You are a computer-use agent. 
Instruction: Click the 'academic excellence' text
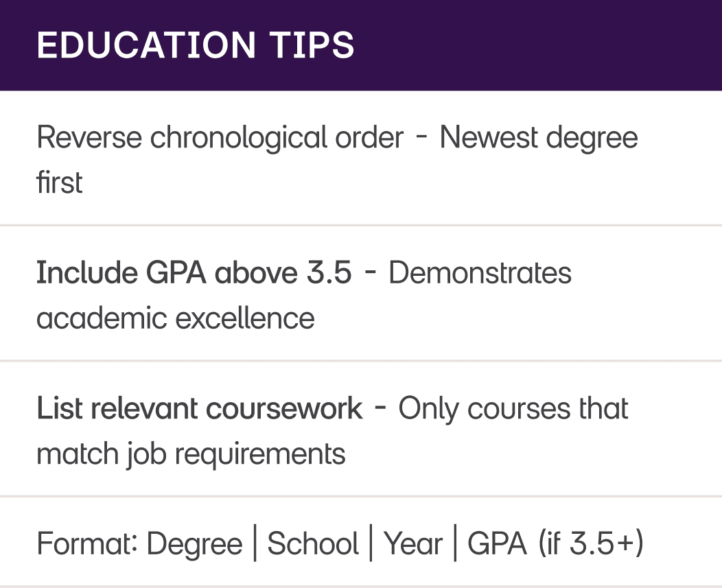click(176, 318)
